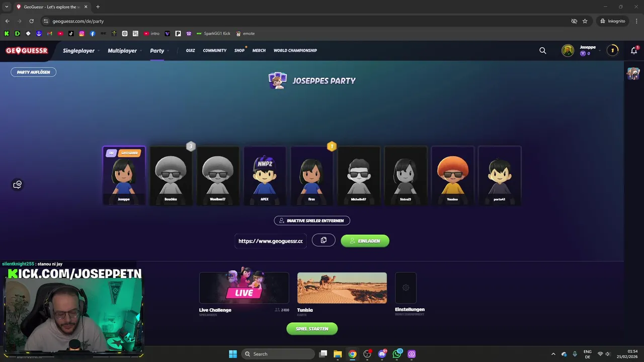The width and height of the screenshot is (644, 362).
Task: Click the party invite URL field
Action: [271, 241]
